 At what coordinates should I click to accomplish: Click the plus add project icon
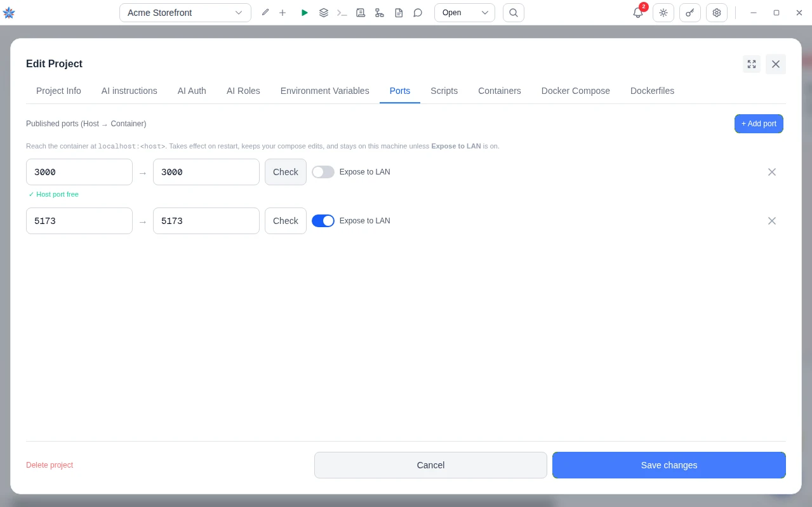tap(283, 13)
